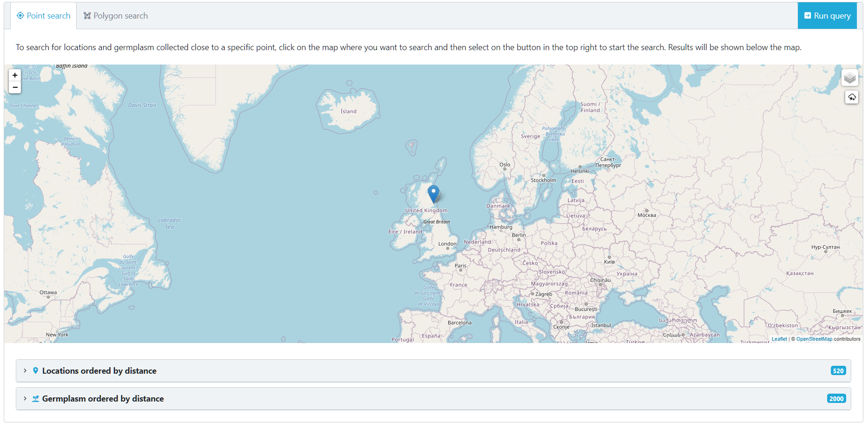Click the Polygon search tab icon
868x428 pixels.
87,16
